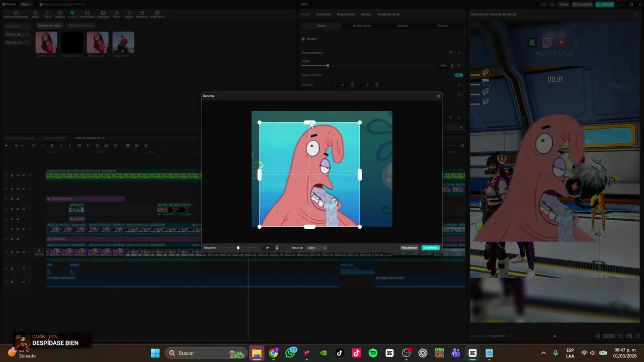This screenshot has width=644, height=362.
Task: Reset Transformación with the undo icon
Action: pyautogui.click(x=450, y=53)
